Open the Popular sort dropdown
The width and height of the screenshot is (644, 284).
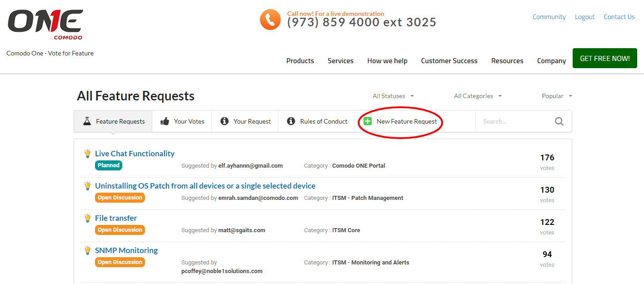tap(557, 96)
